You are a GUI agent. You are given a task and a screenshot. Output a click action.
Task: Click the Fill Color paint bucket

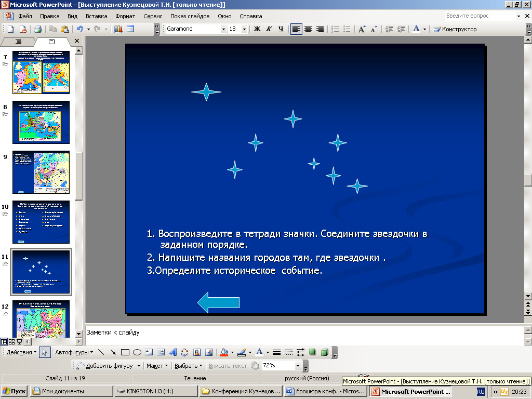(x=224, y=352)
